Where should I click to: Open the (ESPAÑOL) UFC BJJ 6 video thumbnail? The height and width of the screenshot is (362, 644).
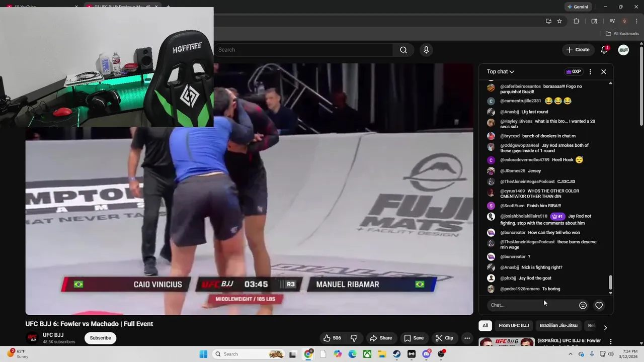(x=507, y=342)
